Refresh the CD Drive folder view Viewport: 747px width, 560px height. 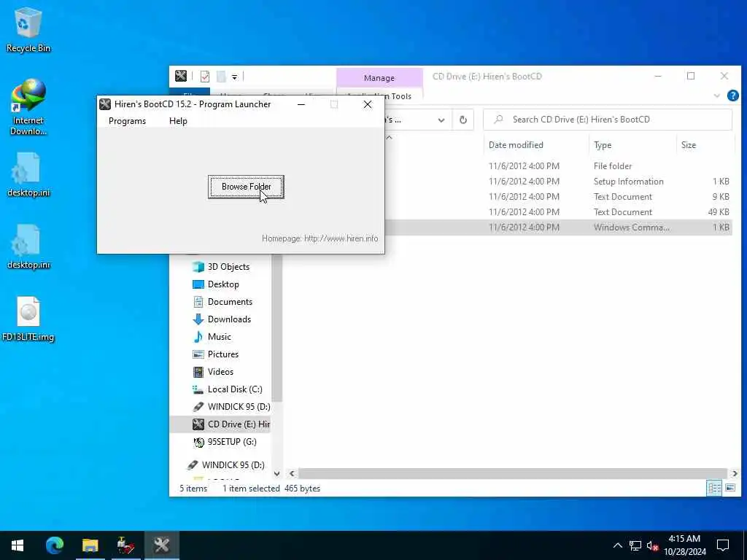(x=463, y=120)
